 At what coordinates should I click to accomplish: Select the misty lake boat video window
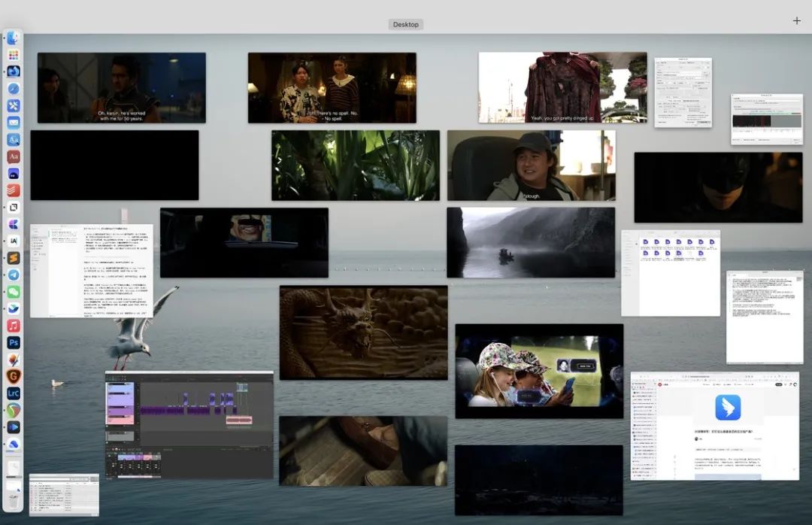(x=530, y=242)
